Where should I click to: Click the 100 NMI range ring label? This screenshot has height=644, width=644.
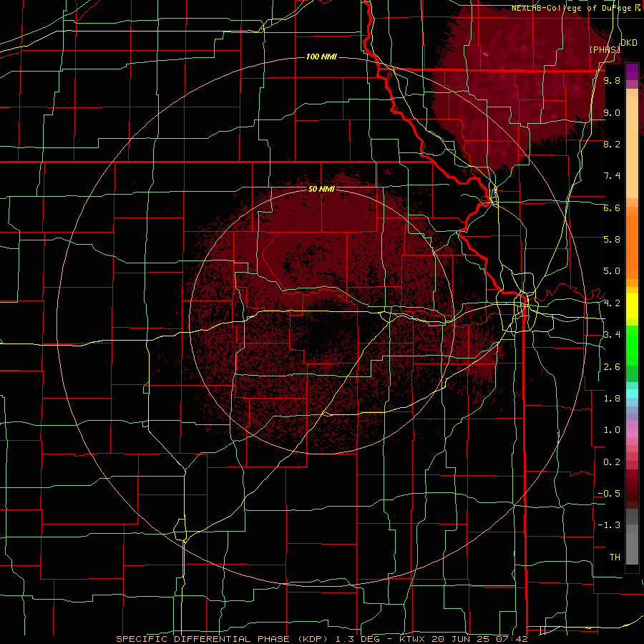point(321,57)
